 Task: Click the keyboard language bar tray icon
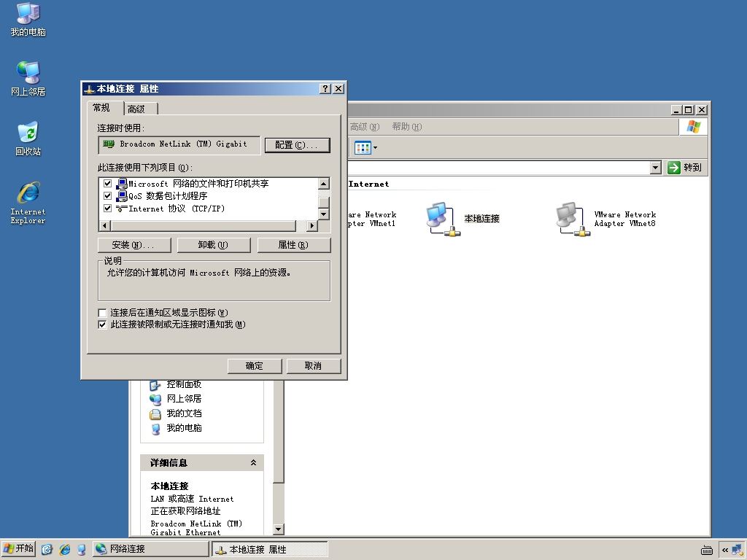click(x=707, y=550)
